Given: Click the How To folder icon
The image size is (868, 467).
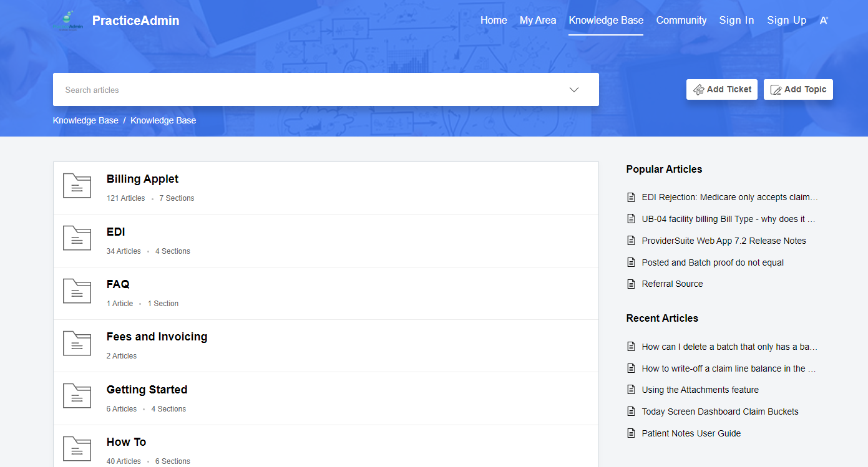Looking at the screenshot, I should tap(77, 449).
